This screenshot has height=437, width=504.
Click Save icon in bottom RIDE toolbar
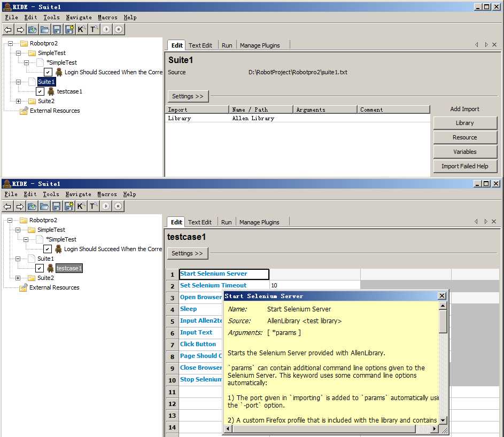tap(56, 207)
